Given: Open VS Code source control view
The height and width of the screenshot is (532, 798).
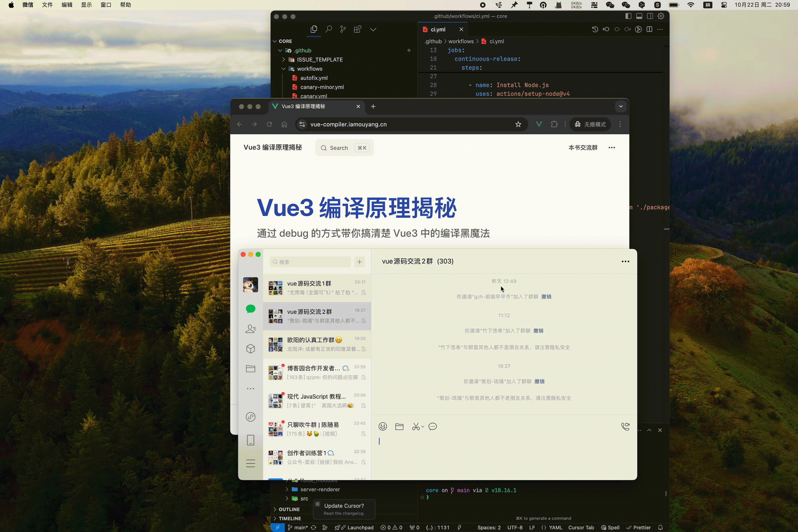Looking at the screenshot, I should pyautogui.click(x=343, y=30).
